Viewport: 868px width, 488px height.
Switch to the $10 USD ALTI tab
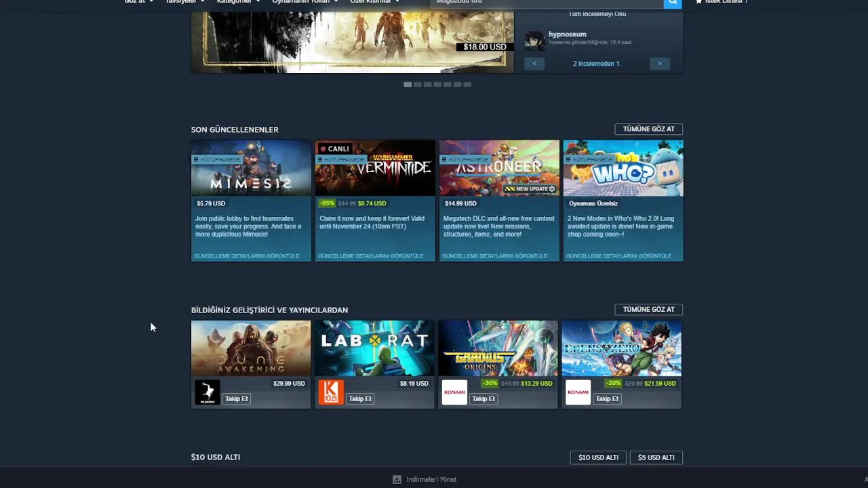coord(598,457)
